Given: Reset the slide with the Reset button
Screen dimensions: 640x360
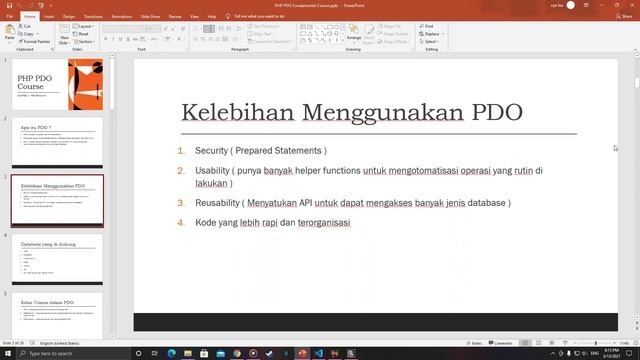Looking at the screenshot, I should (81, 34).
